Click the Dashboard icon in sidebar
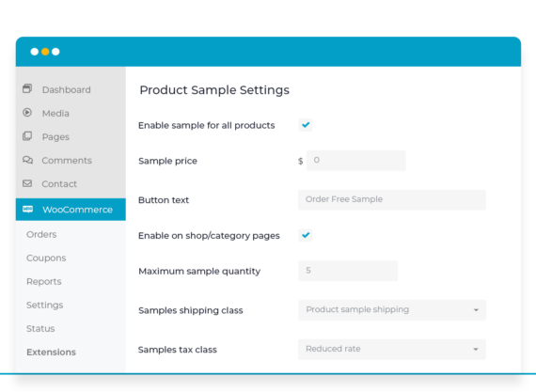The image size is (536, 392). 27,89
